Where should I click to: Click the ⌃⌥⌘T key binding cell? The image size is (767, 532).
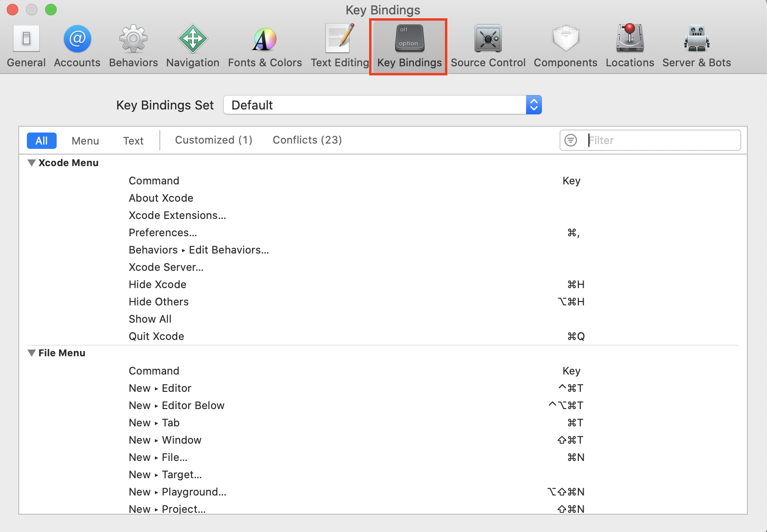[566, 405]
